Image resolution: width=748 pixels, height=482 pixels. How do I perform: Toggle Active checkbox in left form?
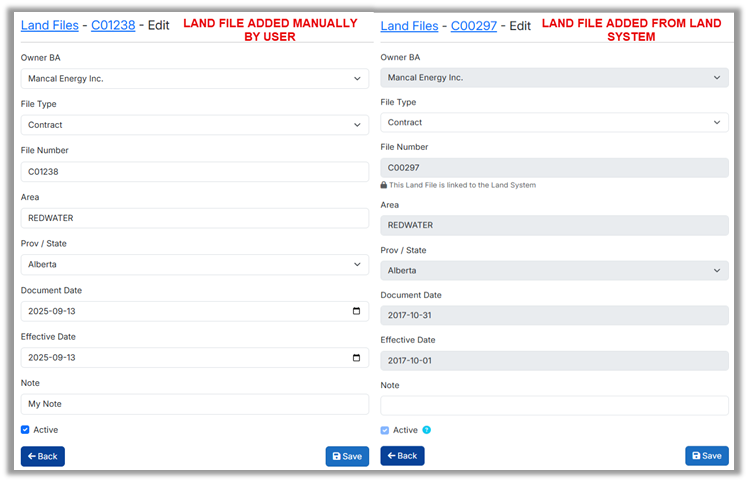click(26, 430)
